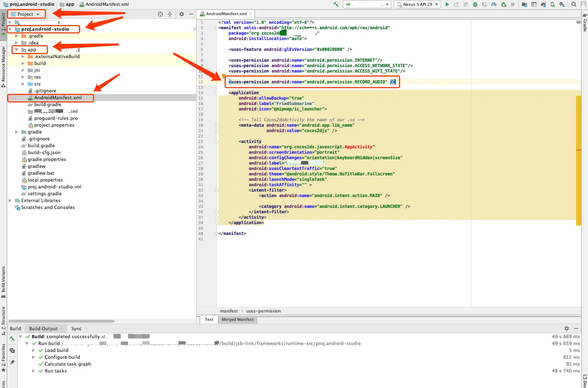Run the app with the green play button
This screenshot has width=588, height=388.
click(447, 4)
